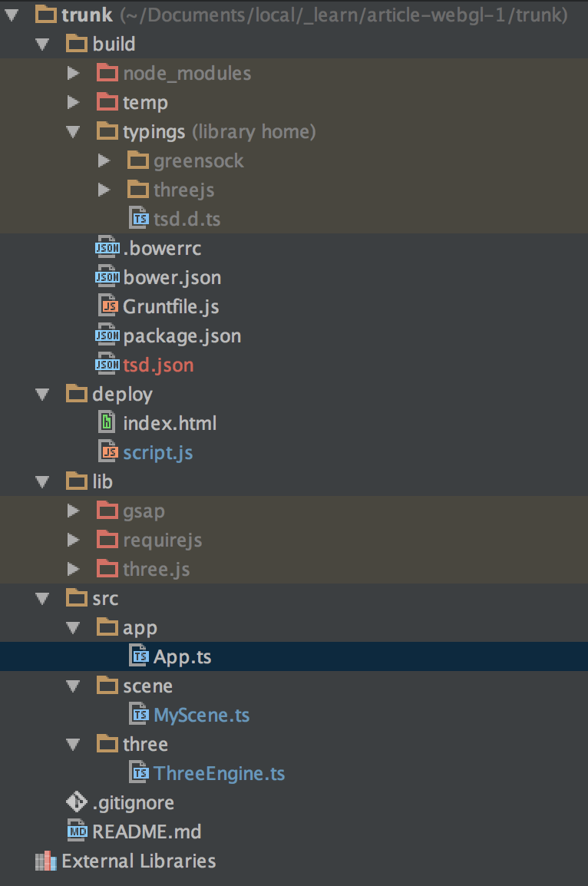The image size is (588, 886).
Task: Collapse the typings folder arrow
Action: [x=74, y=131]
